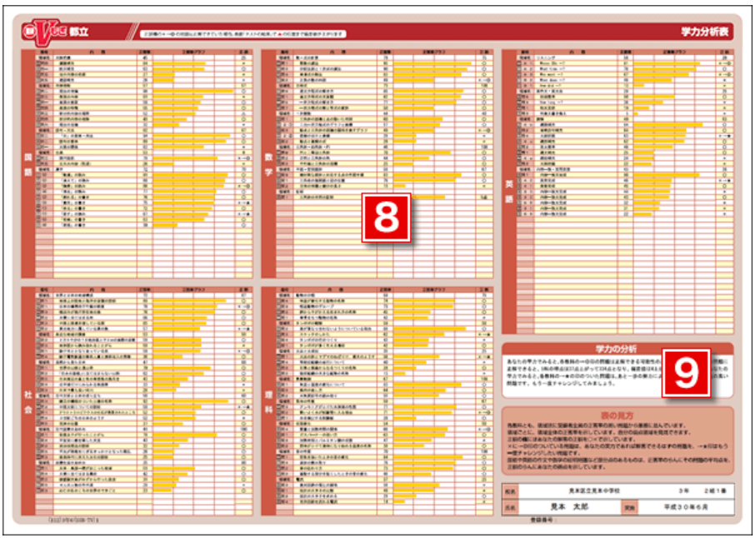Click the red number 9 marker
This screenshot has width=756, height=538.
coord(686,372)
